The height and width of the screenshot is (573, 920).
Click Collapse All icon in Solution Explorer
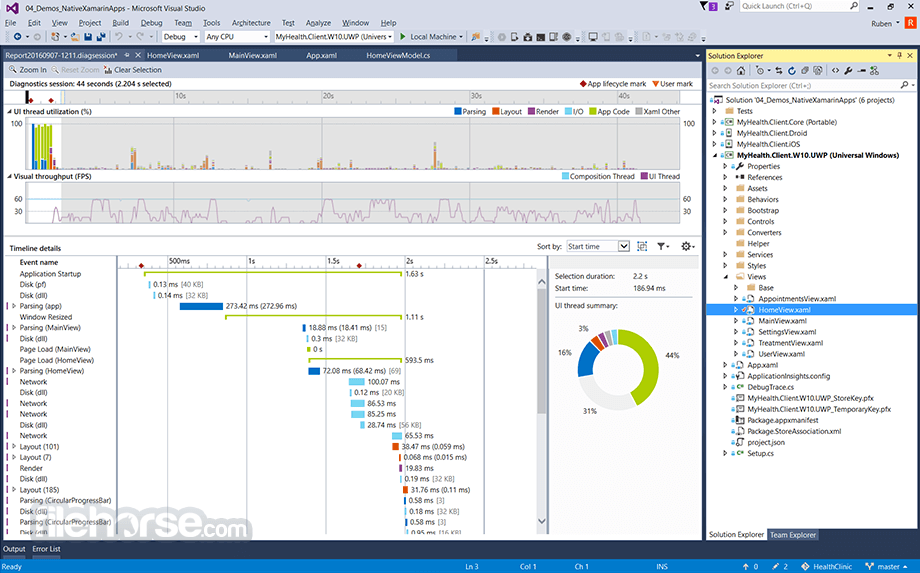coord(805,70)
